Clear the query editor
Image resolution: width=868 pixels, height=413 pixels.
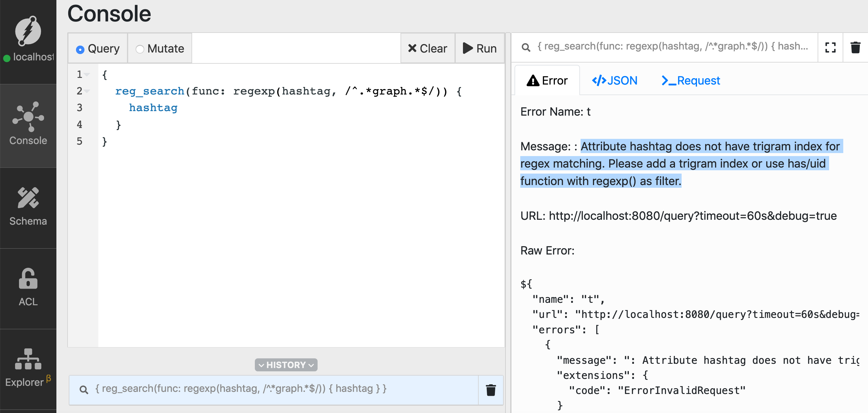427,48
